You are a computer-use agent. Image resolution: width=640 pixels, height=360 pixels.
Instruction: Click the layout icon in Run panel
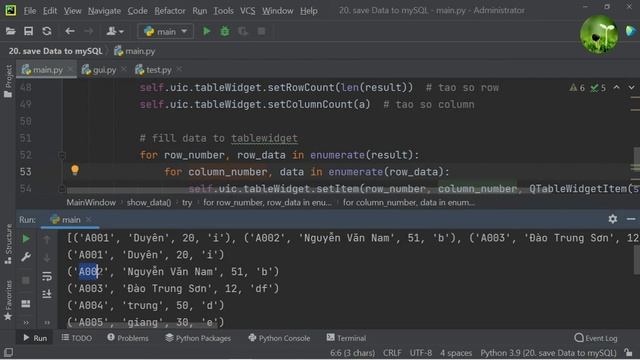click(x=26, y=303)
